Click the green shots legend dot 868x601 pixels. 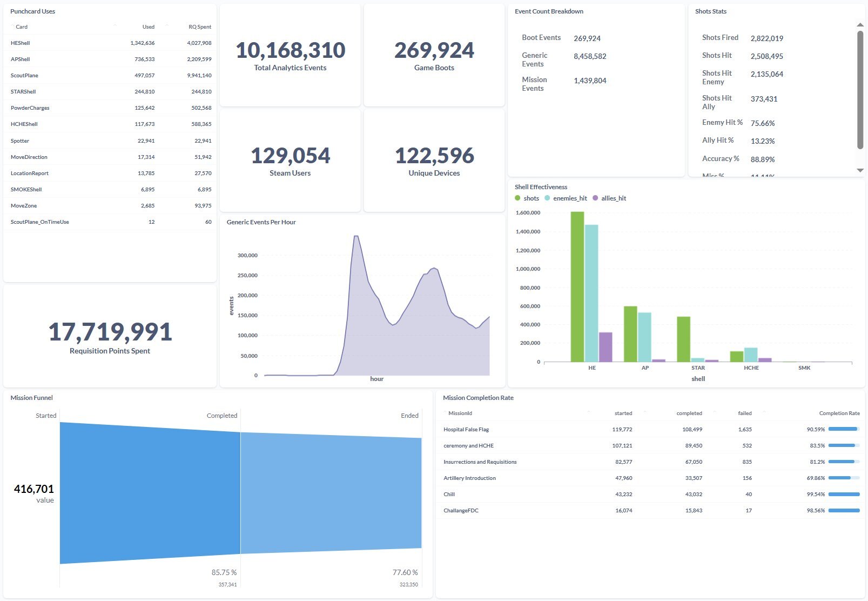517,198
